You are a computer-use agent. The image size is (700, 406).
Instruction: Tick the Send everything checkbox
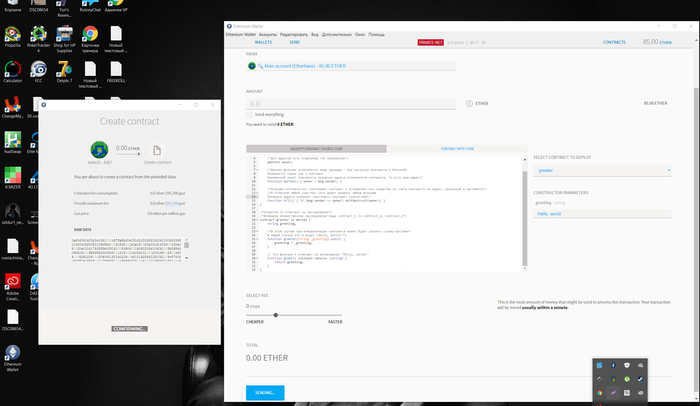click(249, 115)
